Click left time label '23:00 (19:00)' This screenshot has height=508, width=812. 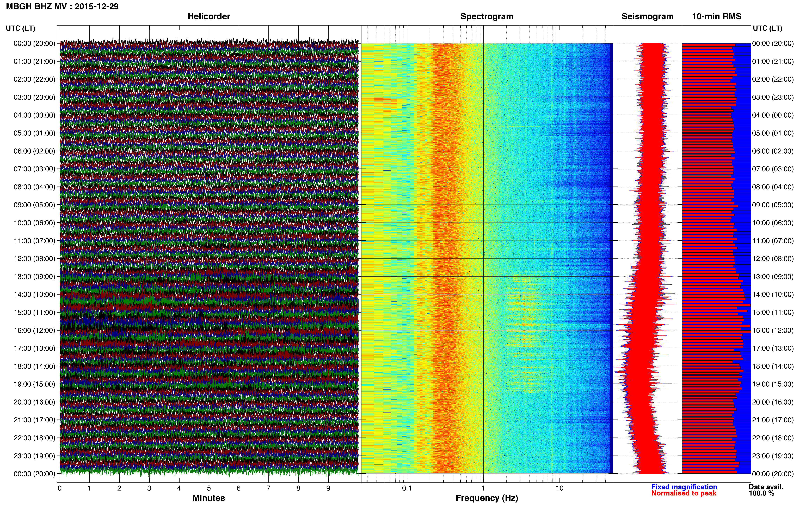click(34, 456)
